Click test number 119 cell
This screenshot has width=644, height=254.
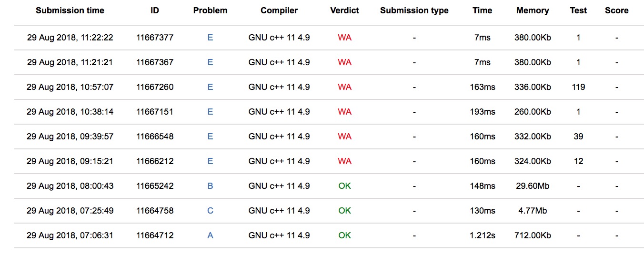coord(578,87)
